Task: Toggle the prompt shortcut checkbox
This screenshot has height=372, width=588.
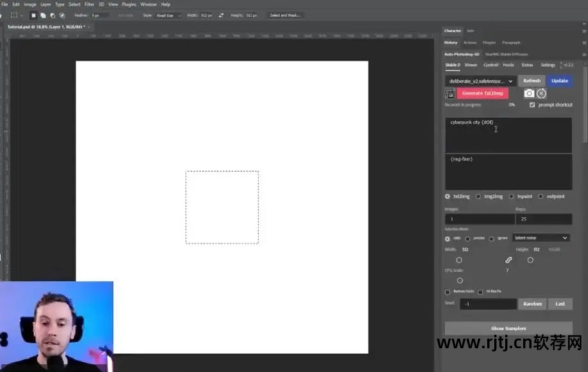Action: [x=532, y=105]
